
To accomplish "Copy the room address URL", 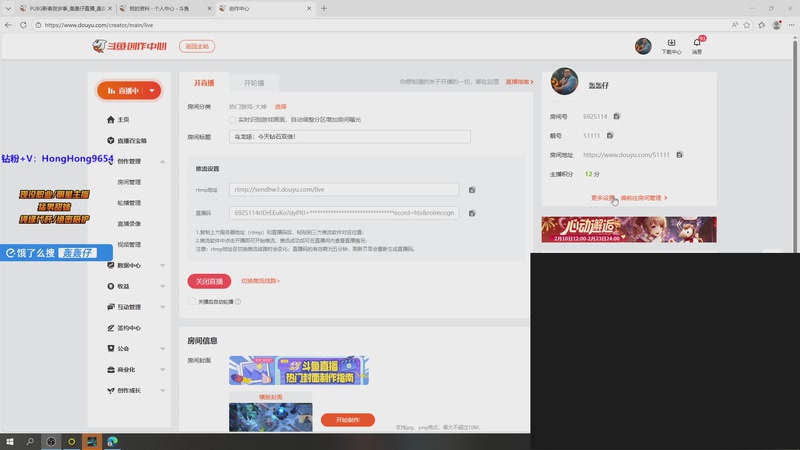I will pyautogui.click(x=679, y=155).
